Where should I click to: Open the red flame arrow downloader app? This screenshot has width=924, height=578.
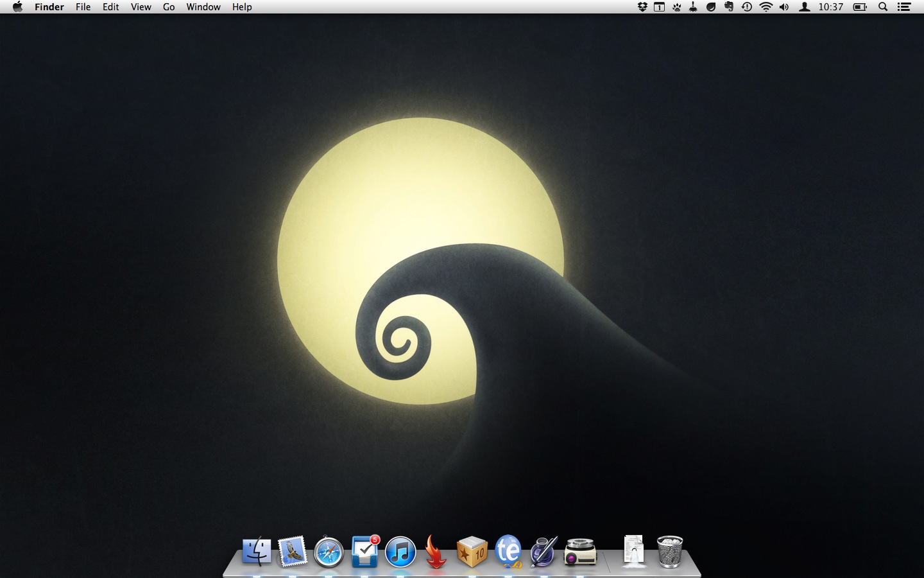436,552
